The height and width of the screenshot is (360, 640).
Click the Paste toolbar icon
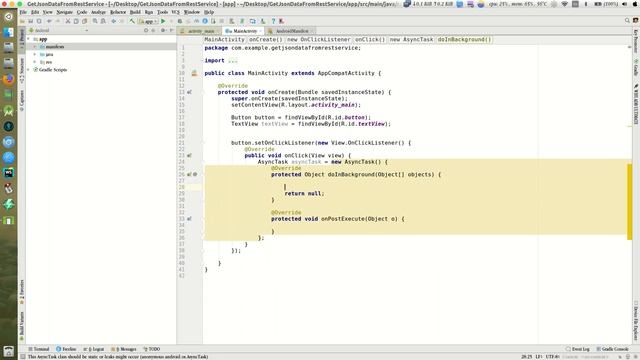84,21
